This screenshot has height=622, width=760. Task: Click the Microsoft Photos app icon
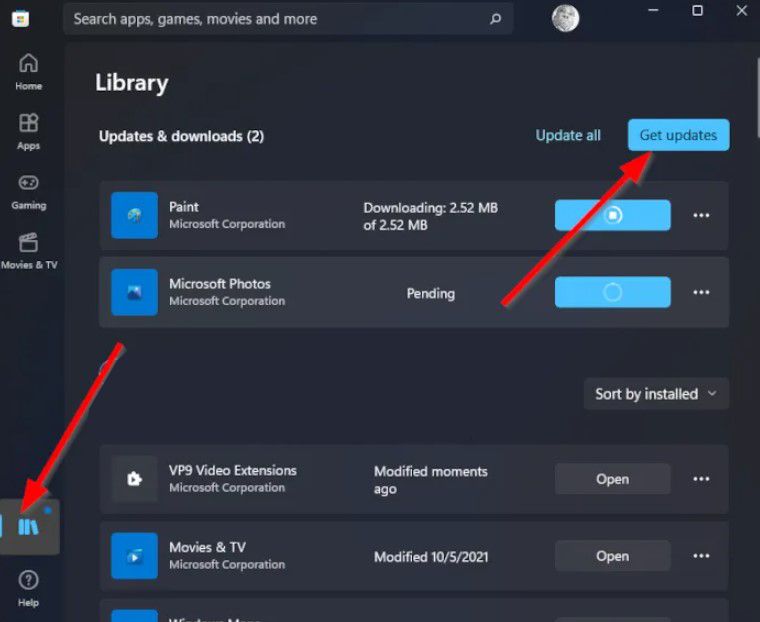tap(134, 292)
